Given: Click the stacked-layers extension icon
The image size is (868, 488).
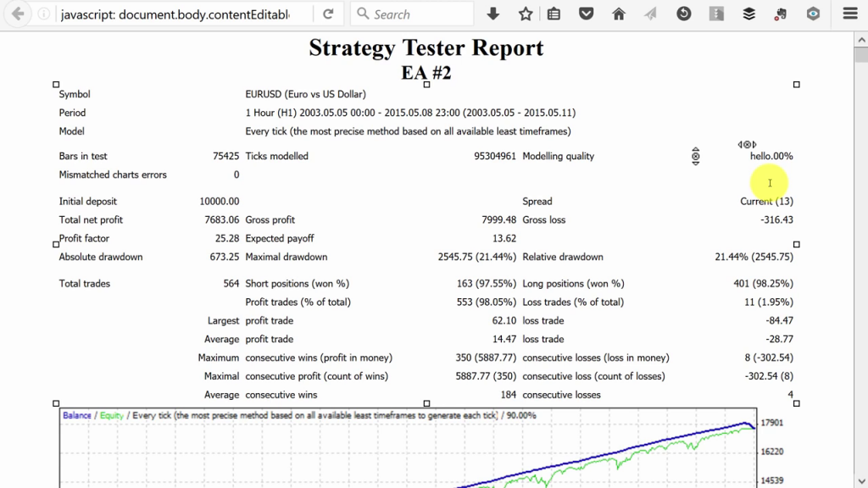Looking at the screenshot, I should (748, 14).
